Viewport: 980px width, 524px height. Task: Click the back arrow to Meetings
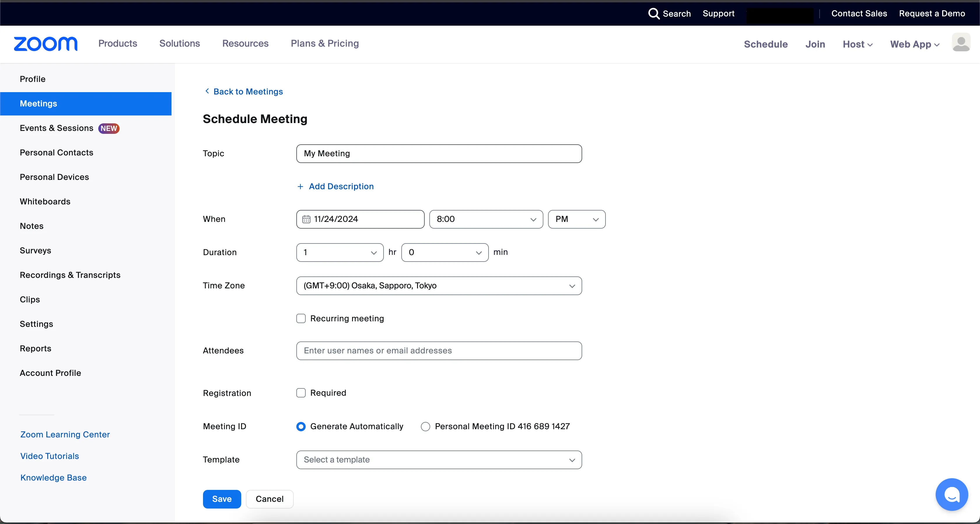click(x=207, y=91)
